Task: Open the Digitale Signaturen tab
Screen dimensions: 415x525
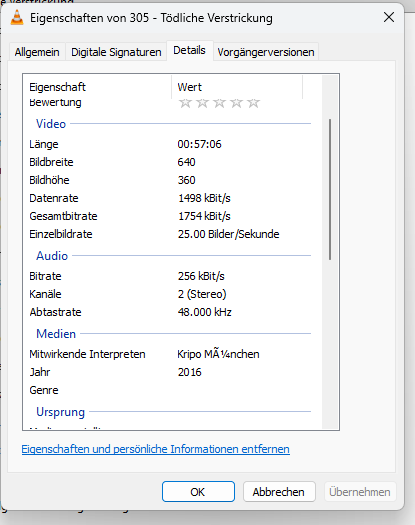Action: pyautogui.click(x=116, y=52)
